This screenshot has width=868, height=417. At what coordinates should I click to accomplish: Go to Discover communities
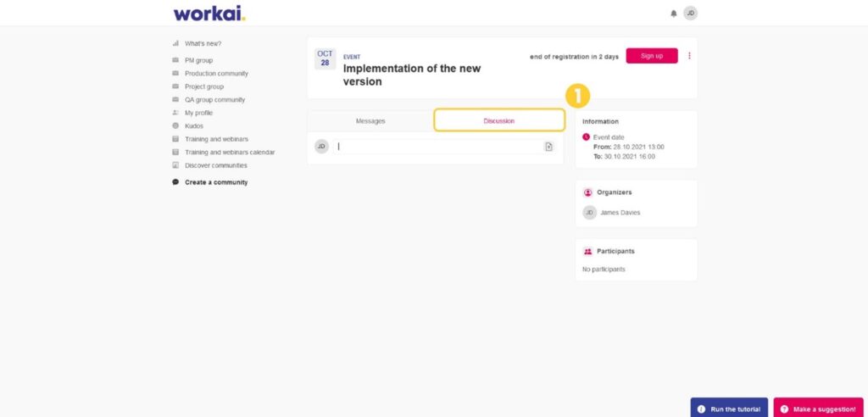(216, 165)
